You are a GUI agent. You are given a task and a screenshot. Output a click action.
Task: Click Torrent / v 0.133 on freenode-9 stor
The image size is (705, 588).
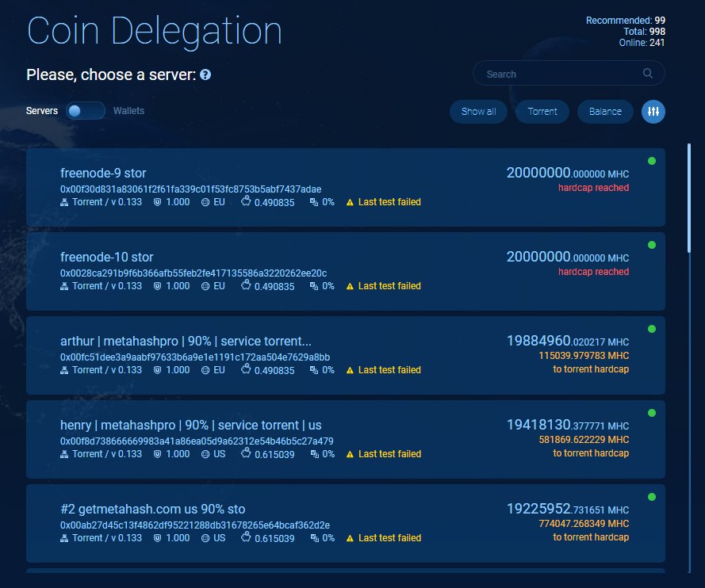point(107,202)
